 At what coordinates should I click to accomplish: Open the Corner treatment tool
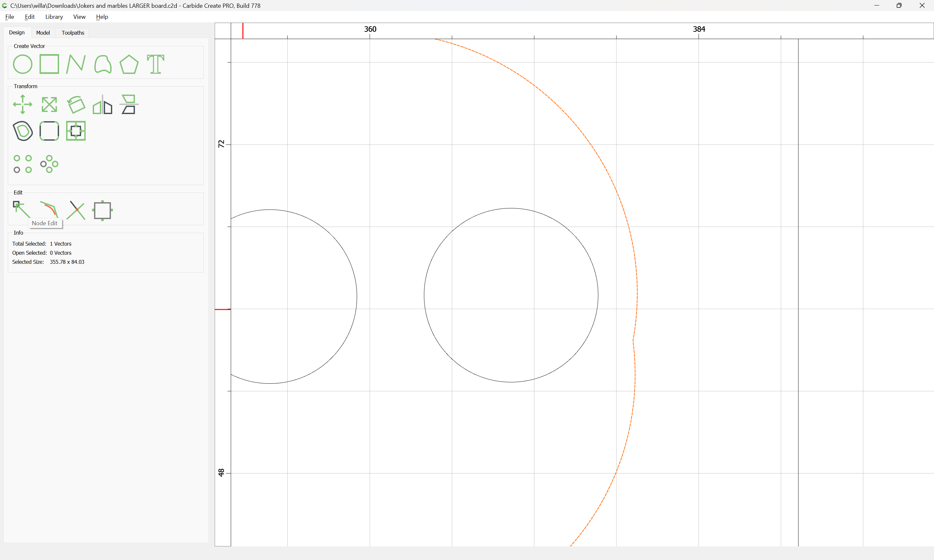click(49, 131)
